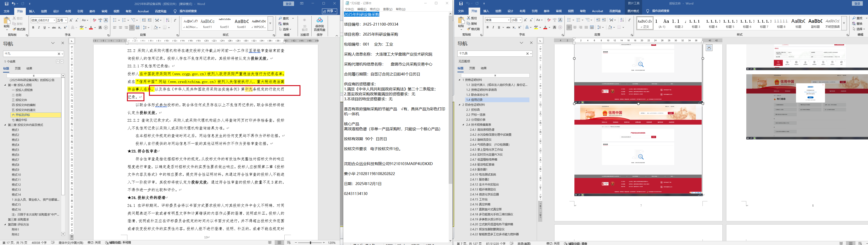868x245 pixels.
Task: Click Format Painter 格式刷 in left Word
Action: (x=19, y=29)
